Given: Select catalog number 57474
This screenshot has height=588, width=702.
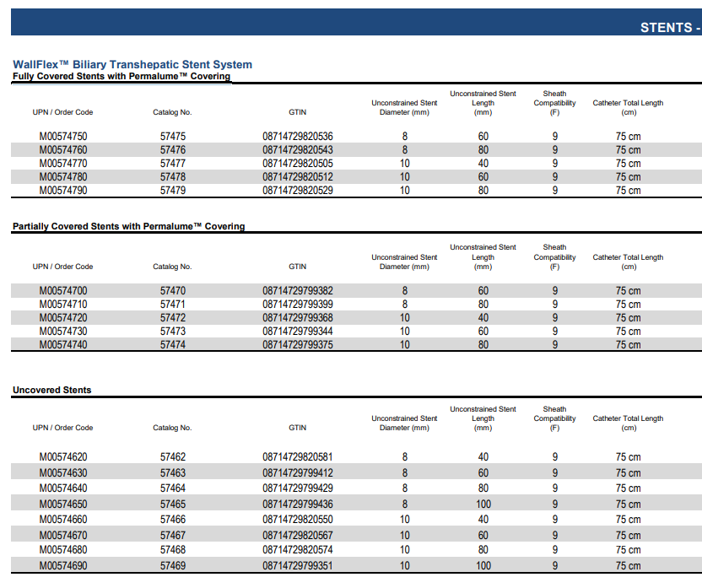Looking at the screenshot, I should (172, 345).
